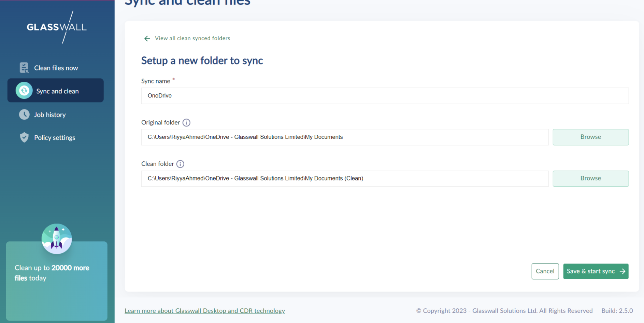644x323 pixels.
Task: Show info for Original folder
Action: point(186,122)
